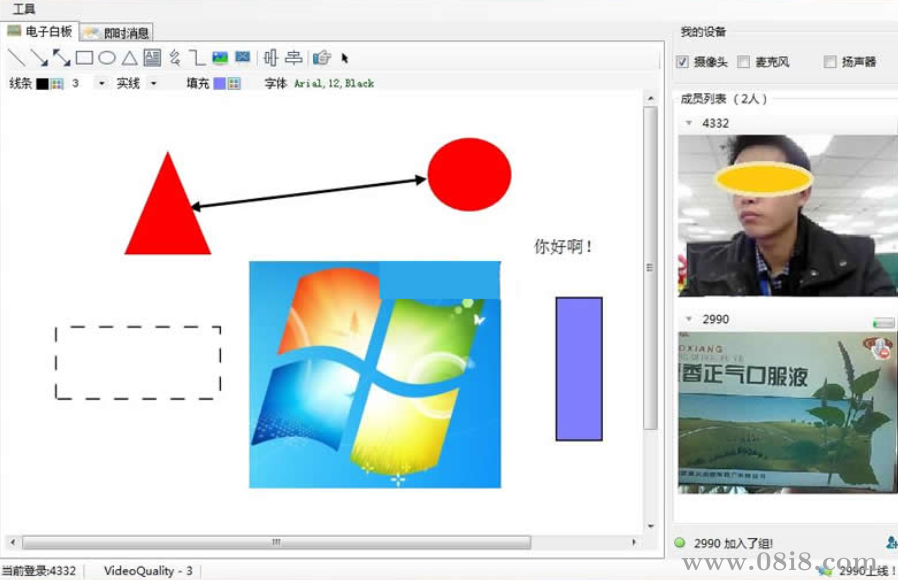Switch to the 即时消息 tab
The height and width of the screenshot is (580, 898).
point(116,33)
